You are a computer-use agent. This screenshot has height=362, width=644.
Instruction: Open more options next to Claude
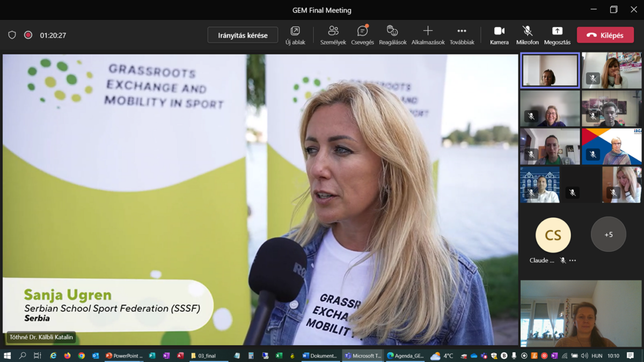573,261
